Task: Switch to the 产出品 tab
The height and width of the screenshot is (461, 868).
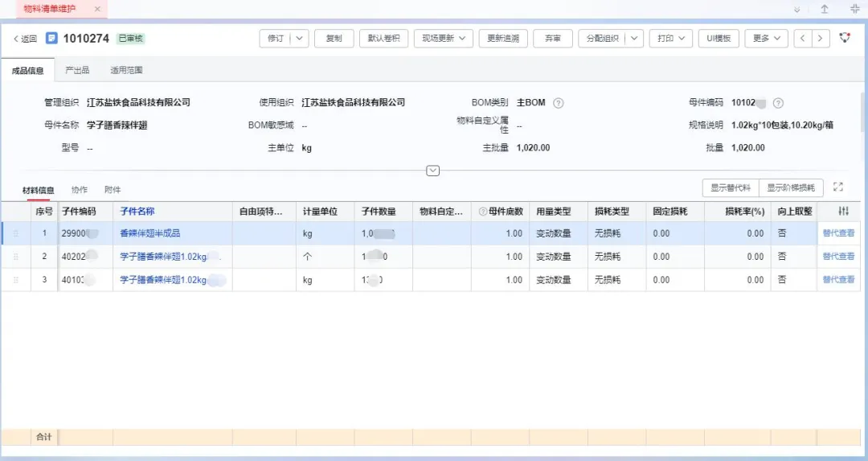Action: (x=77, y=70)
